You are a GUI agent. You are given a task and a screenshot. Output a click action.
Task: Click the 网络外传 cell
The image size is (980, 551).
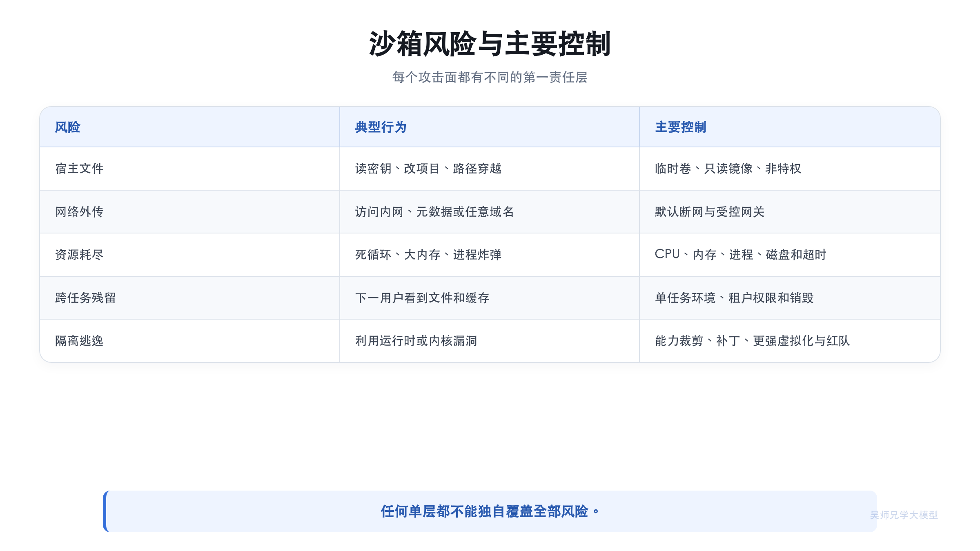190,212
